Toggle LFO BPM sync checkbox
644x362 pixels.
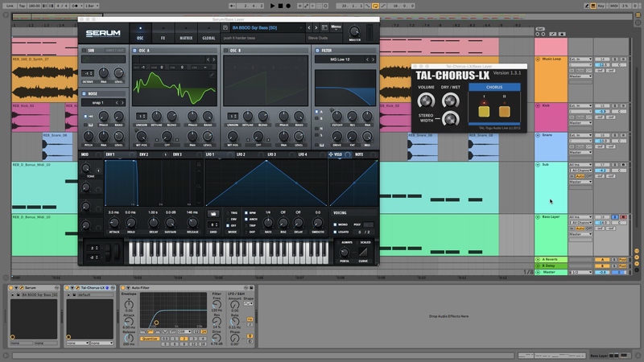pyautogui.click(x=246, y=212)
